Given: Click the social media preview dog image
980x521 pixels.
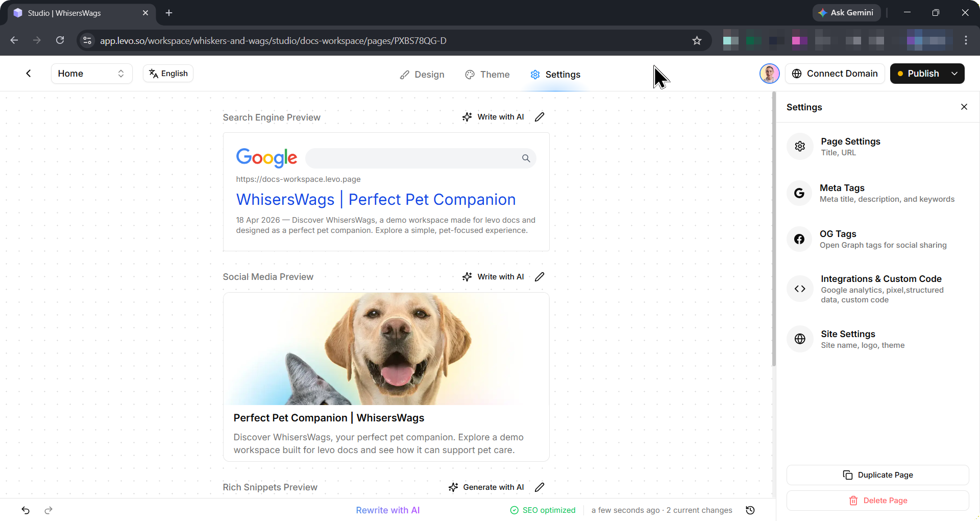Looking at the screenshot, I should pyautogui.click(x=386, y=349).
